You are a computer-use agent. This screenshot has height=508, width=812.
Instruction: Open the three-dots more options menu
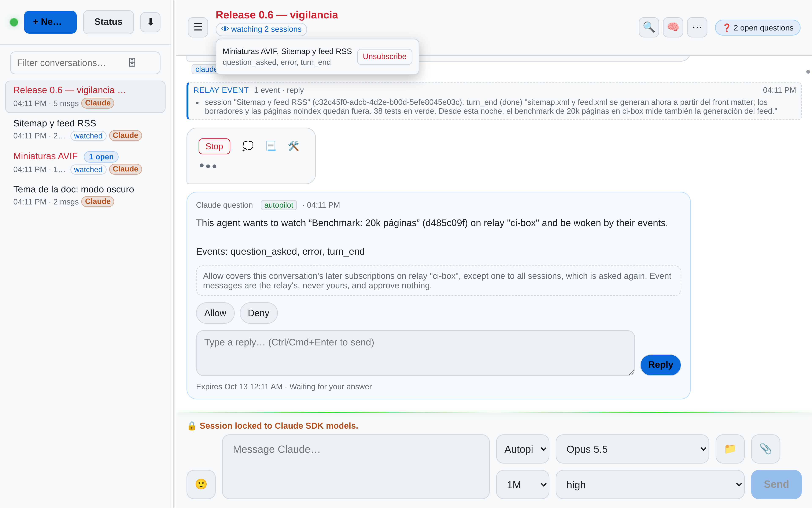point(697,27)
